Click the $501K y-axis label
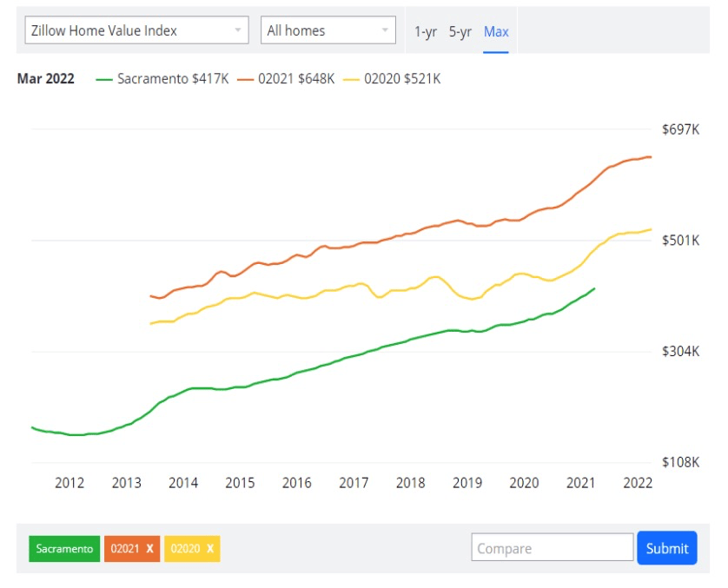The image size is (728, 588). pyautogui.click(x=680, y=241)
